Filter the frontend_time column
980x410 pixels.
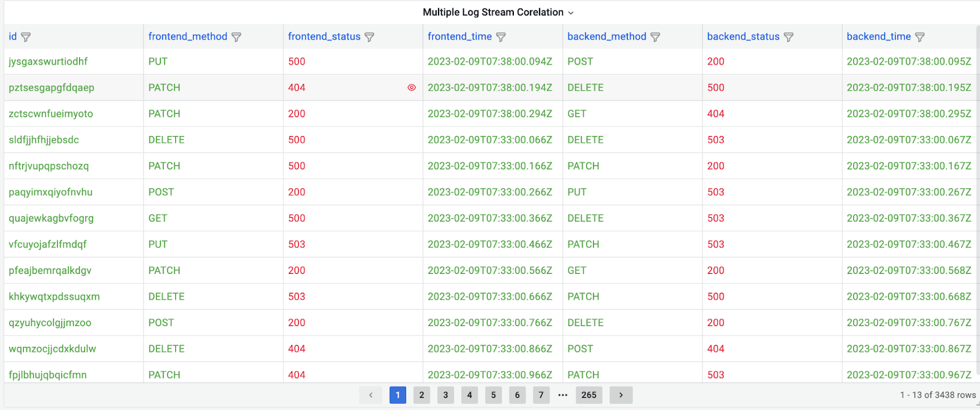(x=501, y=37)
